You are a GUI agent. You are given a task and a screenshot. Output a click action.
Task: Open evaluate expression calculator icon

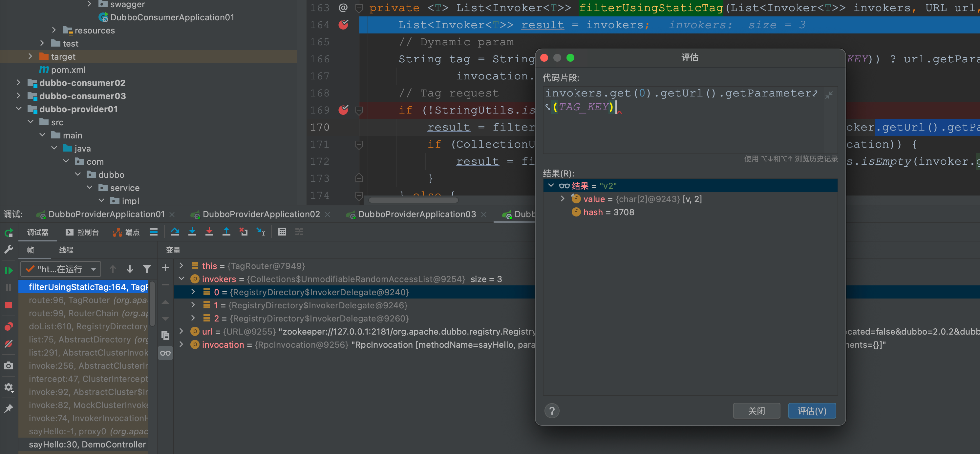tap(282, 232)
